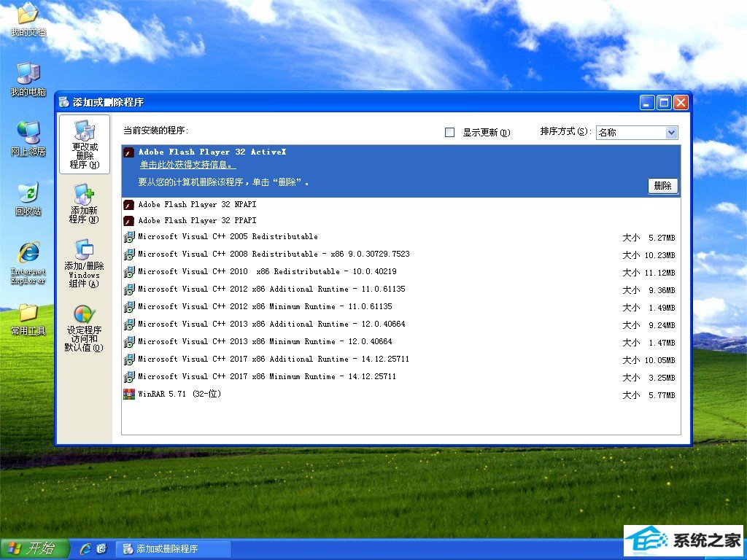The image size is (747, 560).
Task: Launch Internet Explorer from the quick launch bar
Action: tap(86, 548)
